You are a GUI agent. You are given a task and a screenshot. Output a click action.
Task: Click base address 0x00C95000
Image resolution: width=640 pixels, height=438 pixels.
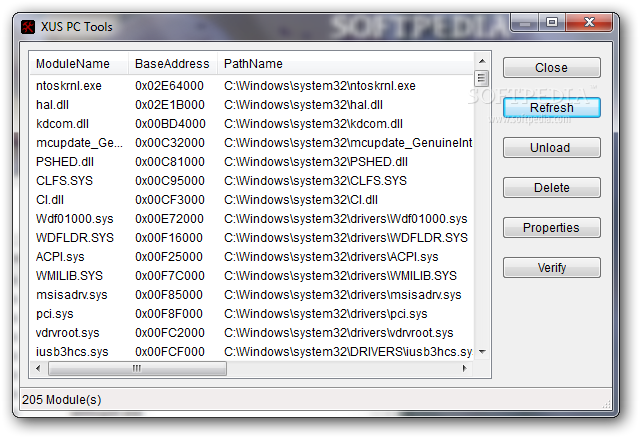tap(170, 181)
